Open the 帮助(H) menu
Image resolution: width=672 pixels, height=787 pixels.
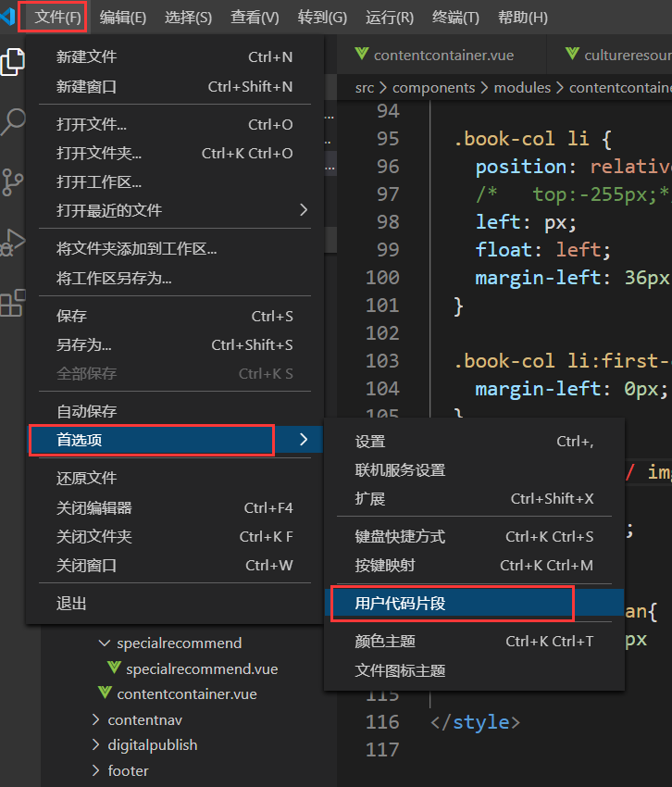522,17
